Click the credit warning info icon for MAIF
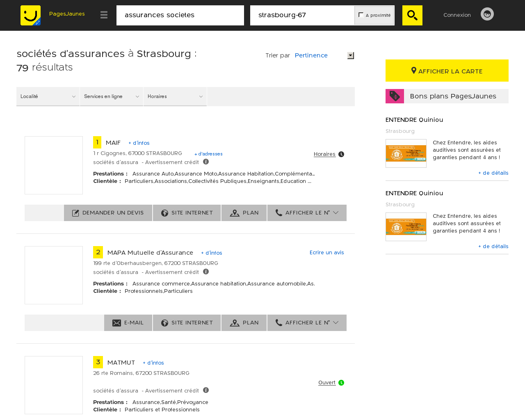Viewport: 525px width, 420px height. pos(206,162)
